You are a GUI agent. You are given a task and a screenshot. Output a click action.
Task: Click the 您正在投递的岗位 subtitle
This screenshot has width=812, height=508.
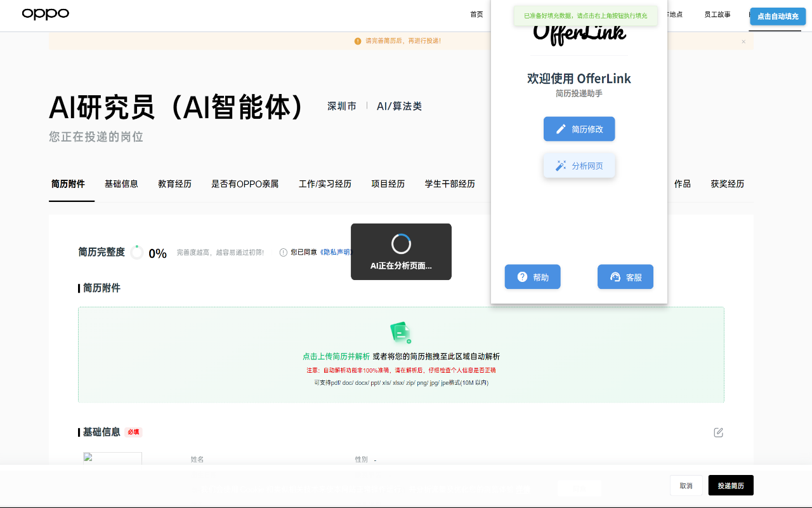click(96, 137)
